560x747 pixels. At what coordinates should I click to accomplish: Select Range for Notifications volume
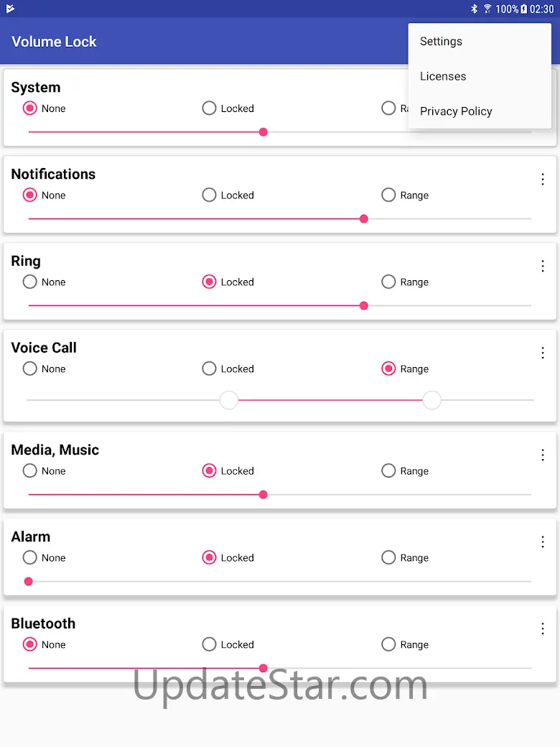coord(405,195)
